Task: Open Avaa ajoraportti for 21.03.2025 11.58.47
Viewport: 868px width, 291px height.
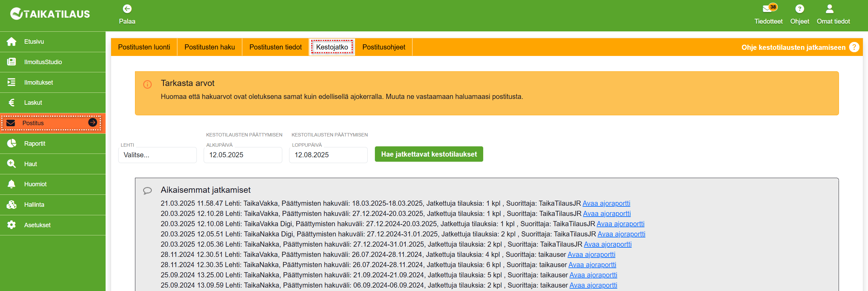Action: (606, 203)
